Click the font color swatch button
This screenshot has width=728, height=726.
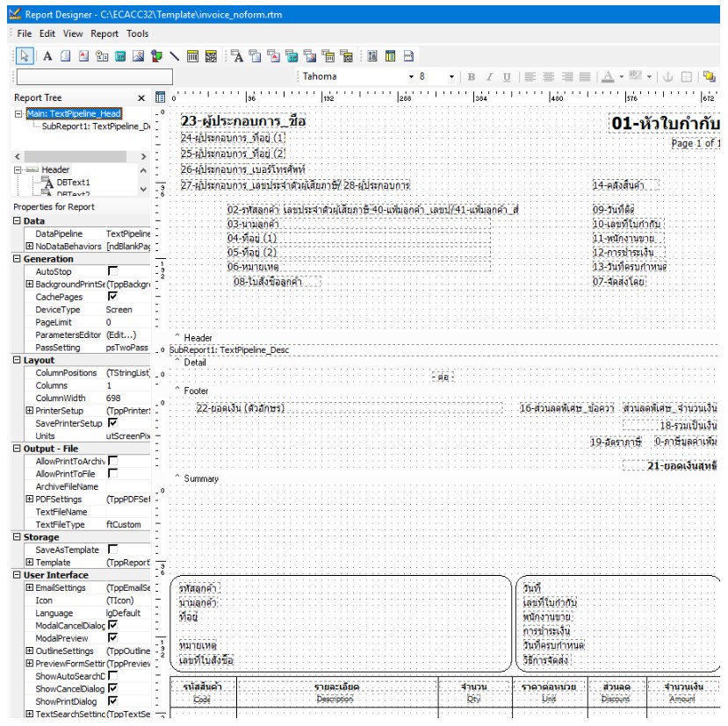[x=608, y=76]
